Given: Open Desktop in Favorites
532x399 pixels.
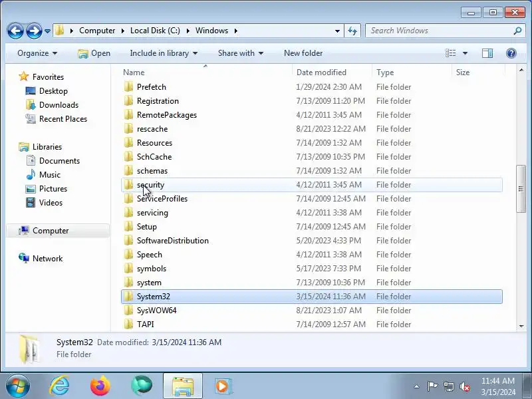Looking at the screenshot, I should [53, 91].
